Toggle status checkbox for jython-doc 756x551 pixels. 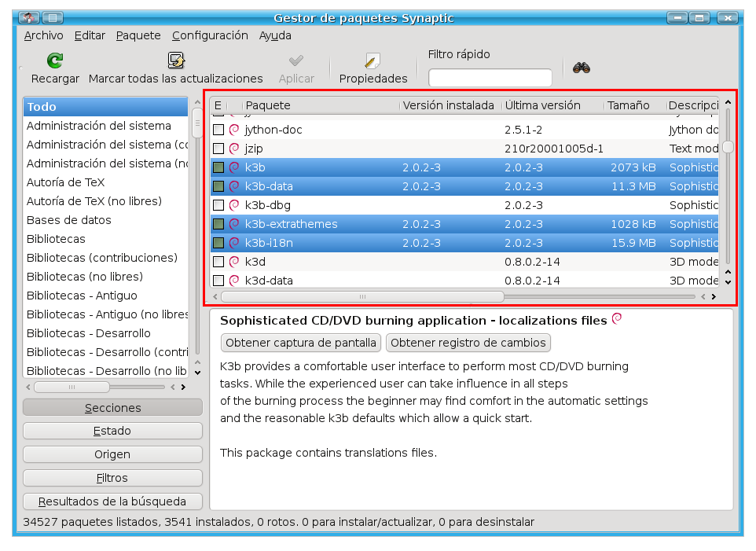click(218, 130)
